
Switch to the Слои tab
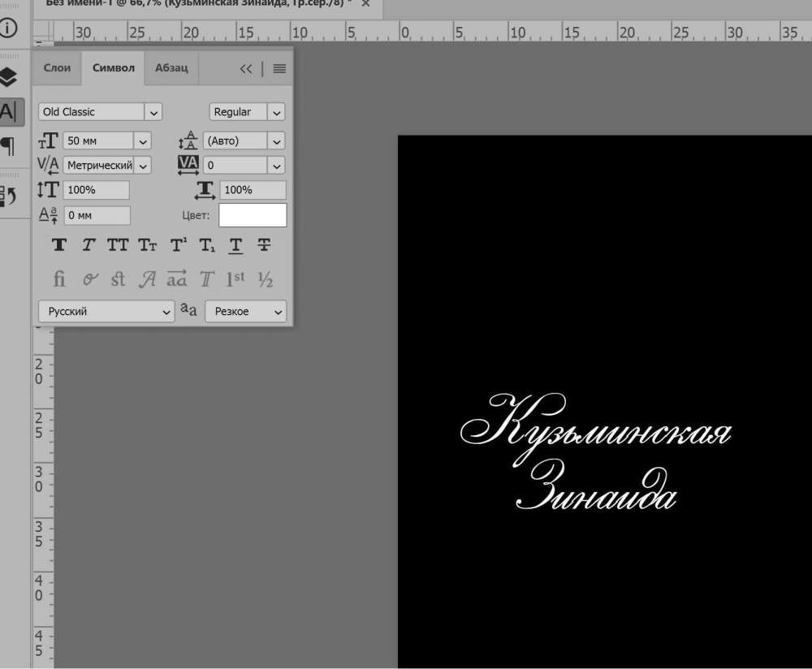[57, 68]
